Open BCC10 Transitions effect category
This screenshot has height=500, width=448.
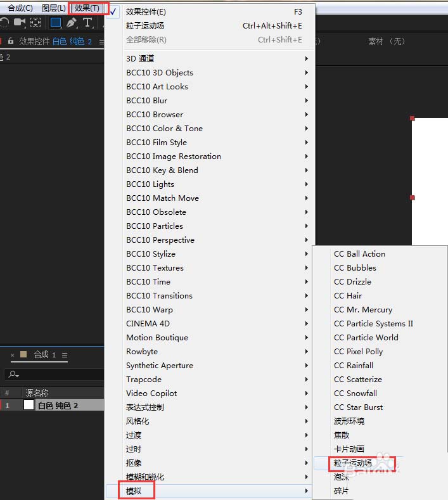tap(210, 295)
